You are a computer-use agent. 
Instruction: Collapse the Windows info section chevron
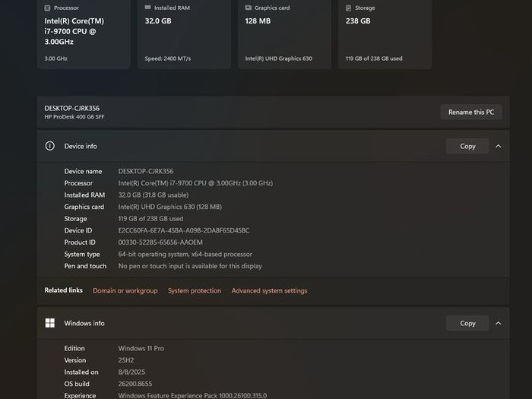coord(499,323)
